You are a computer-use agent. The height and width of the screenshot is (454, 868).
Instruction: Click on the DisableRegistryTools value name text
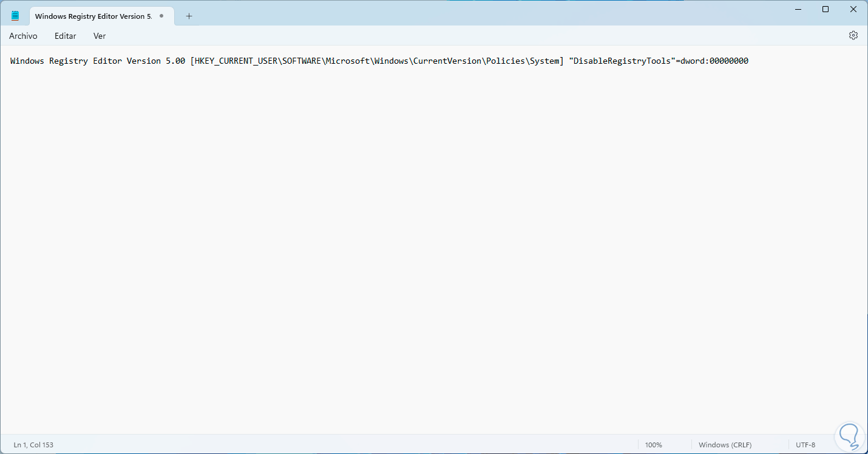[x=622, y=61]
